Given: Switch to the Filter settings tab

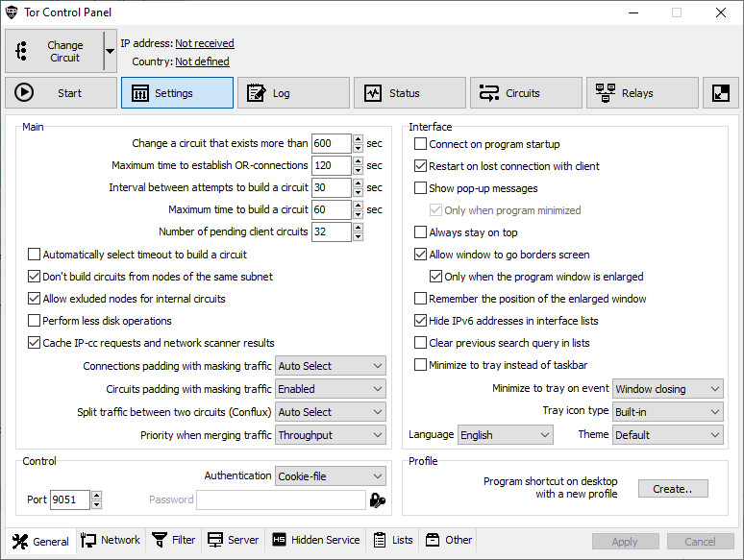Looking at the screenshot, I should (173, 540).
